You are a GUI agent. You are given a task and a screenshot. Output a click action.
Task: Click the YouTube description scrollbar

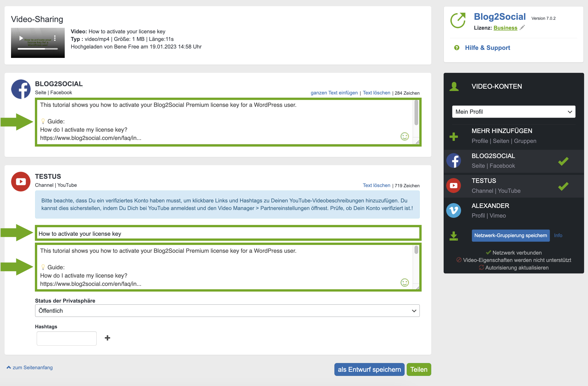[x=416, y=250]
